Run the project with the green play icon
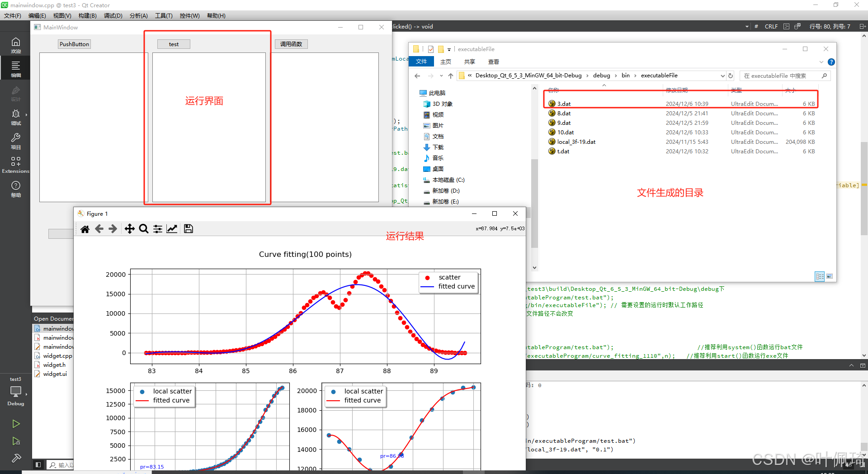 16,424
